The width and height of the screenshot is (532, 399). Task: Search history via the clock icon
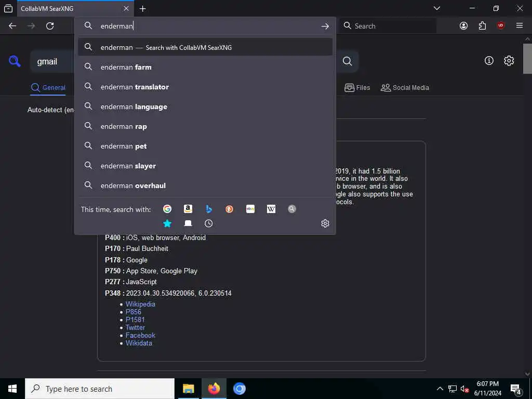coord(209,223)
